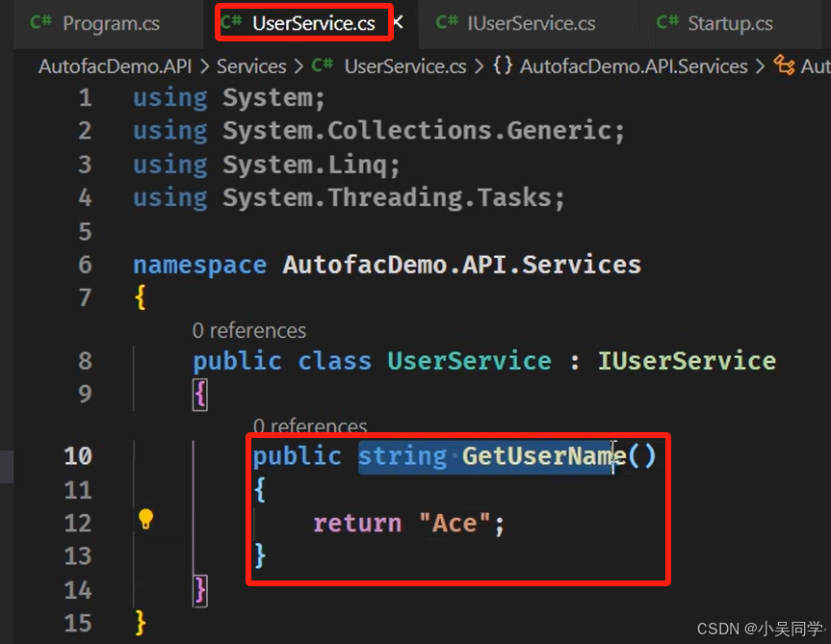Screen dimensions: 831x644
Task: Expand breadcrumb chevron after AutofacDemo.API.Services
Action: pyautogui.click(x=760, y=66)
